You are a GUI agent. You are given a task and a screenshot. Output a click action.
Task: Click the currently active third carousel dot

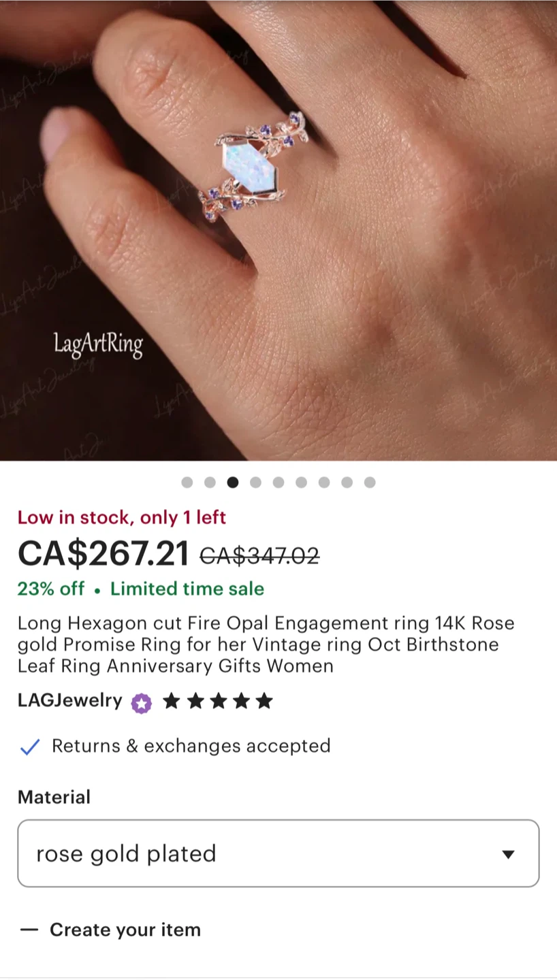(x=233, y=483)
